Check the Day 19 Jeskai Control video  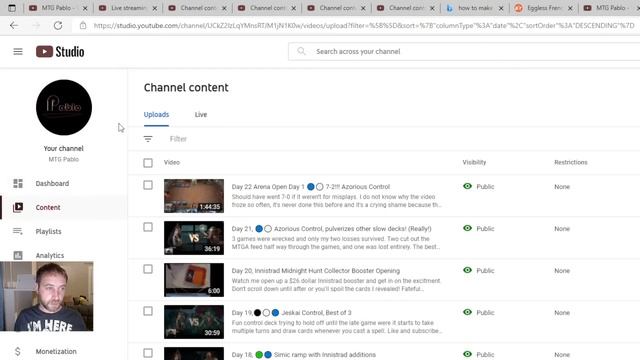click(148, 311)
